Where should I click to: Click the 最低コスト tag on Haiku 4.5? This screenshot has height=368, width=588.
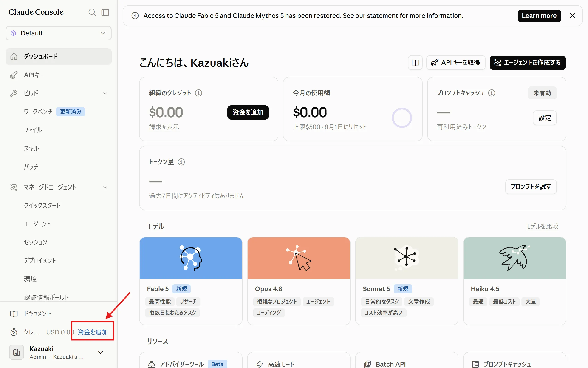coord(504,302)
